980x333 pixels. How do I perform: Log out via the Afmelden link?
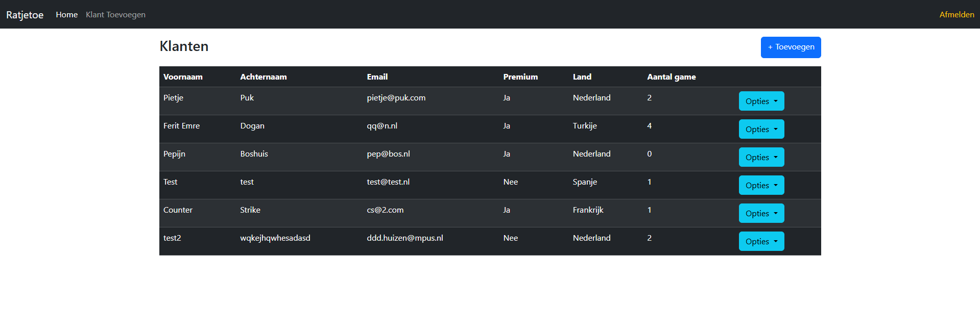click(x=957, y=15)
